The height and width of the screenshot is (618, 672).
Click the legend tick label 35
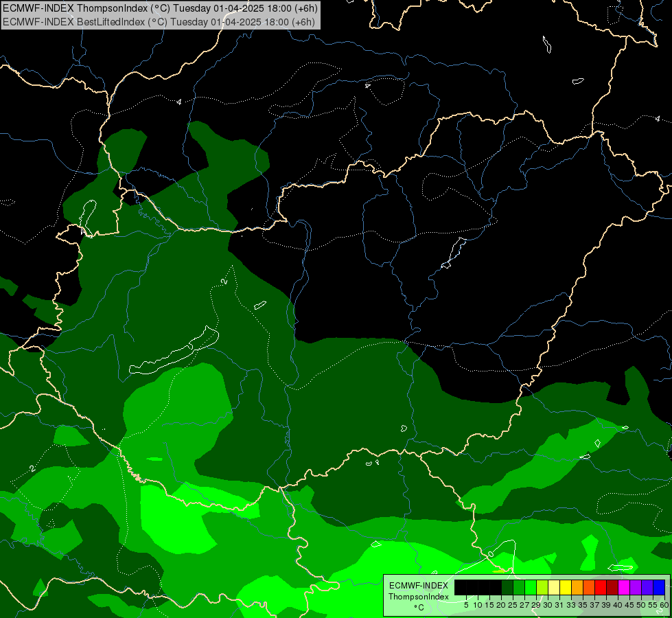[583, 605]
